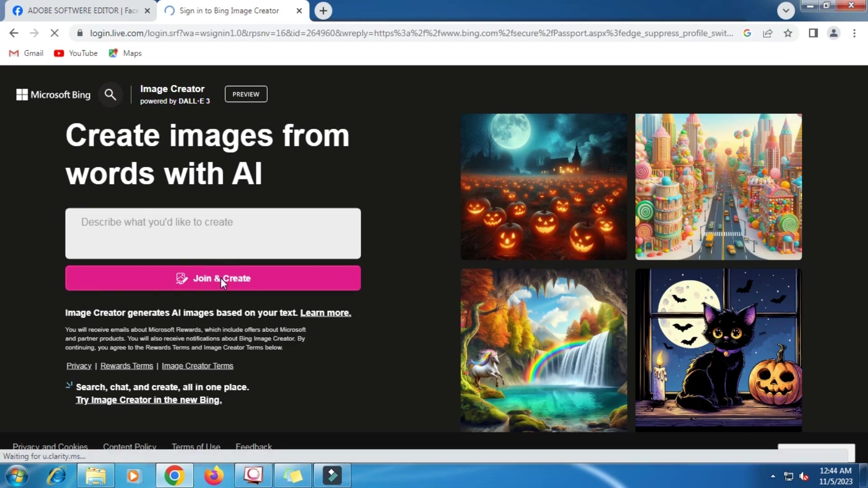Open the Chrome profile avatar
The width and height of the screenshot is (868, 488).
[x=834, y=33]
